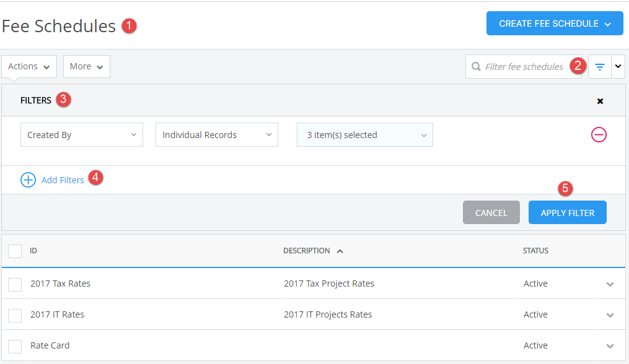Image resolution: width=629 pixels, height=364 pixels.
Task: Open the More menu
Action: (x=86, y=66)
